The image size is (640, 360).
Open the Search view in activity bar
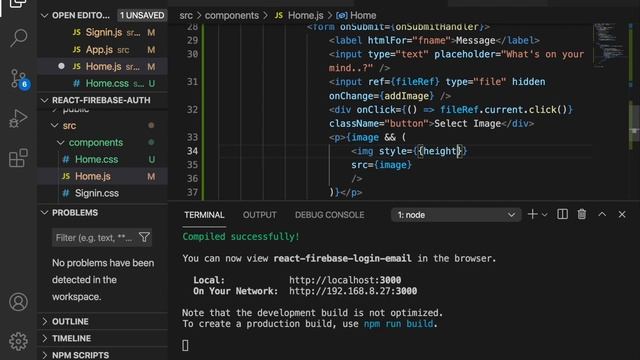pyautogui.click(x=18, y=38)
